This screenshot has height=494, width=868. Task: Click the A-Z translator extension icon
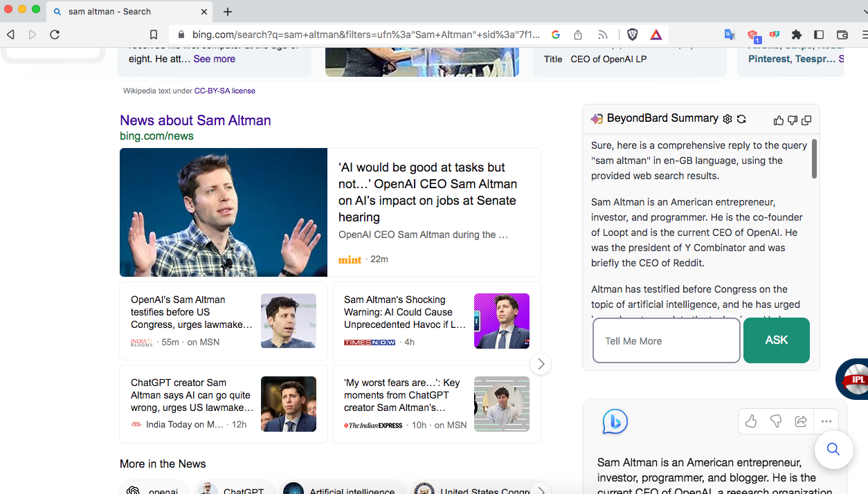tap(775, 35)
